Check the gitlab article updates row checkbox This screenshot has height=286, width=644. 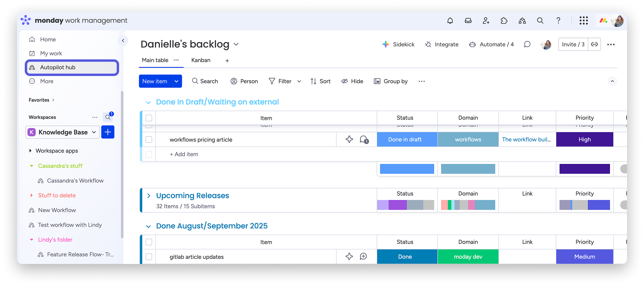[149, 257]
